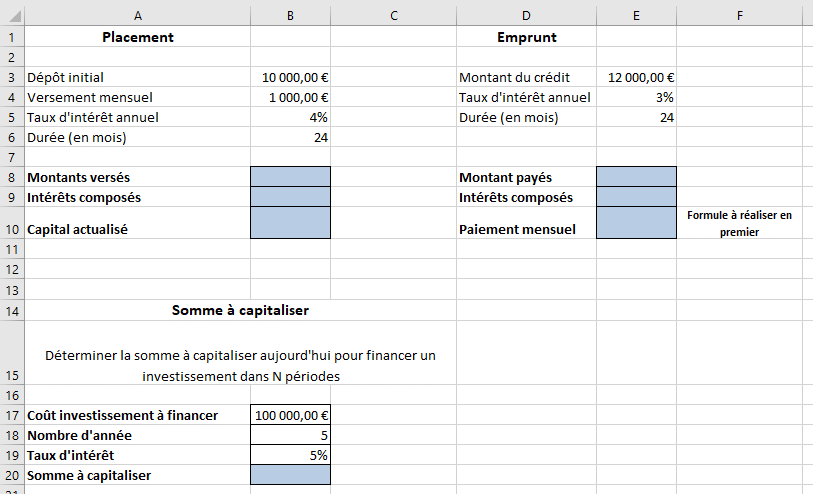The image size is (813, 494).
Task: Select the 'Somme à capitaliser' heading in row 14
Action: [240, 310]
